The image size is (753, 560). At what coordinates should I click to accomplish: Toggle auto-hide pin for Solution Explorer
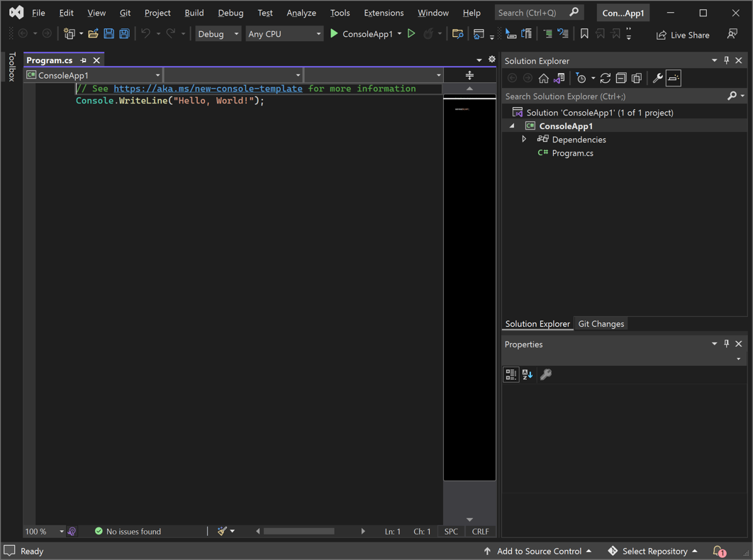click(x=726, y=60)
